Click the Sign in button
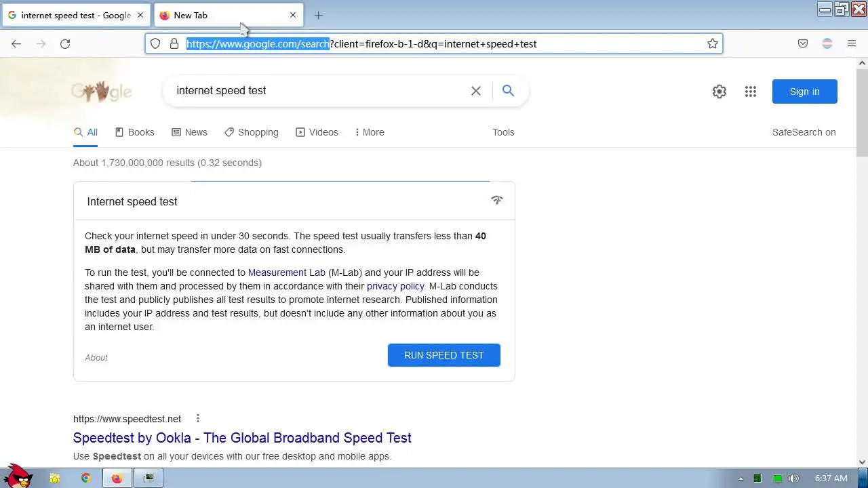This screenshot has height=488, width=868. (804, 91)
